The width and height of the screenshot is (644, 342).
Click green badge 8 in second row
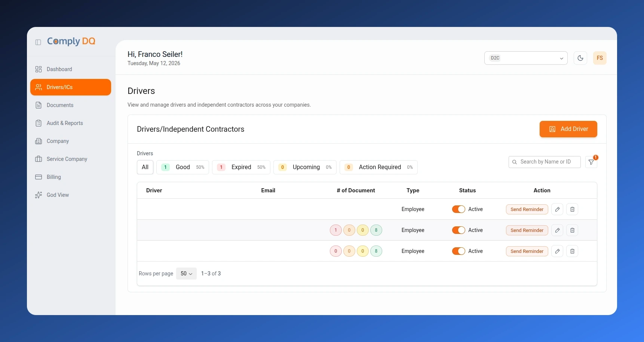click(376, 230)
